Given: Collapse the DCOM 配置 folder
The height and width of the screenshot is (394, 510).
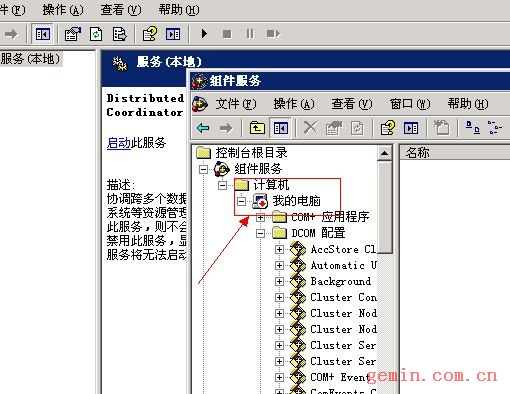Looking at the screenshot, I should coord(261,234).
